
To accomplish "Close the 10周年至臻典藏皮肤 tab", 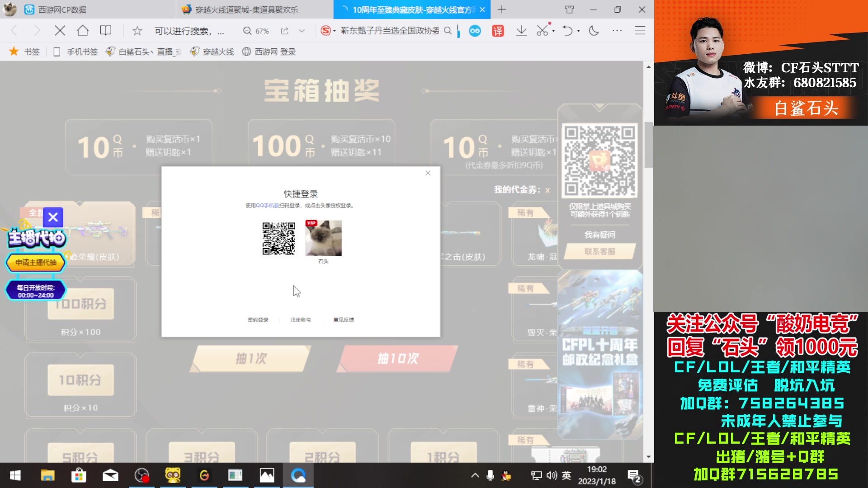I will tap(482, 9).
